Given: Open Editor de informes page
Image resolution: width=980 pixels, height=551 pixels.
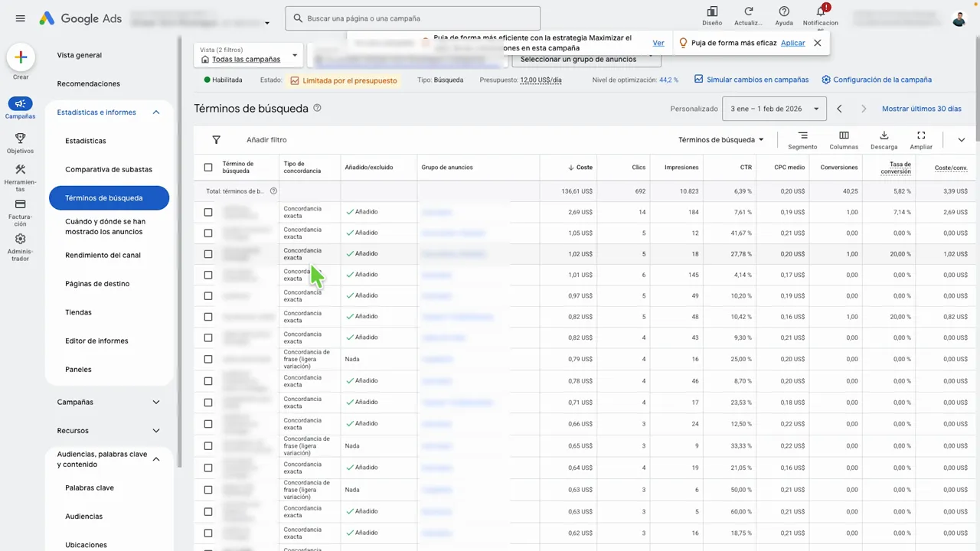Looking at the screenshot, I should (96, 341).
